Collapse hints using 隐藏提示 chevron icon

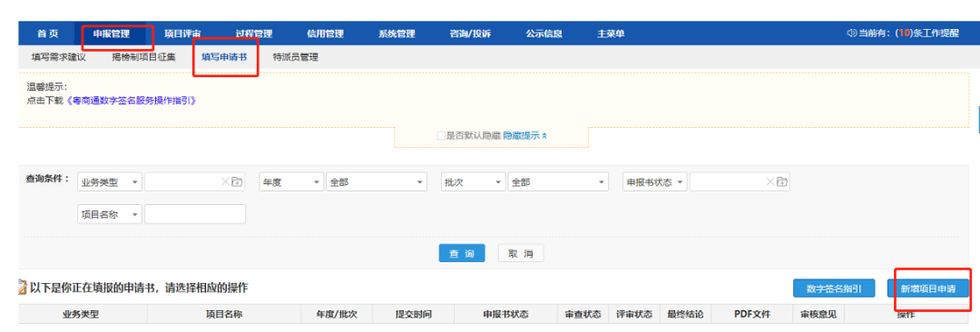coord(544,135)
